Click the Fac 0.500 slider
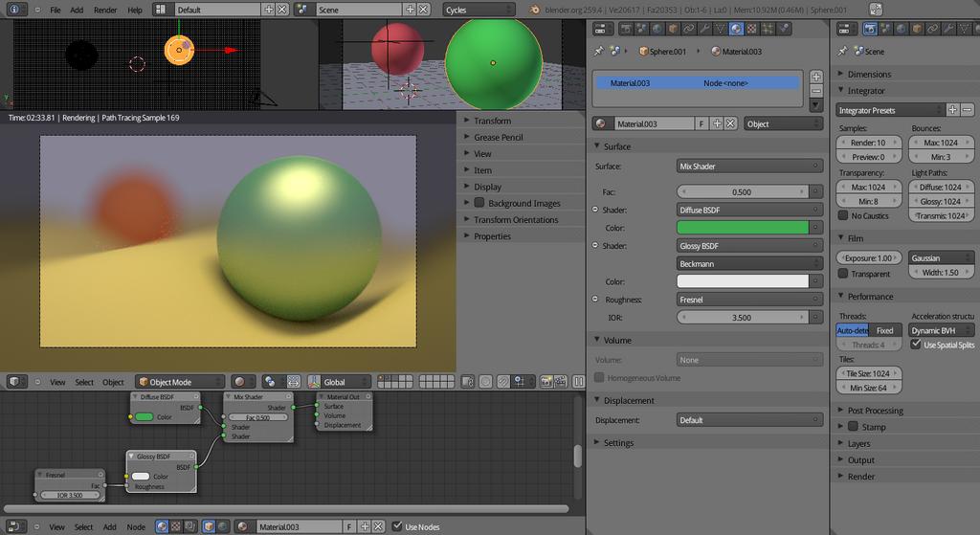The image size is (980, 535). (x=743, y=191)
